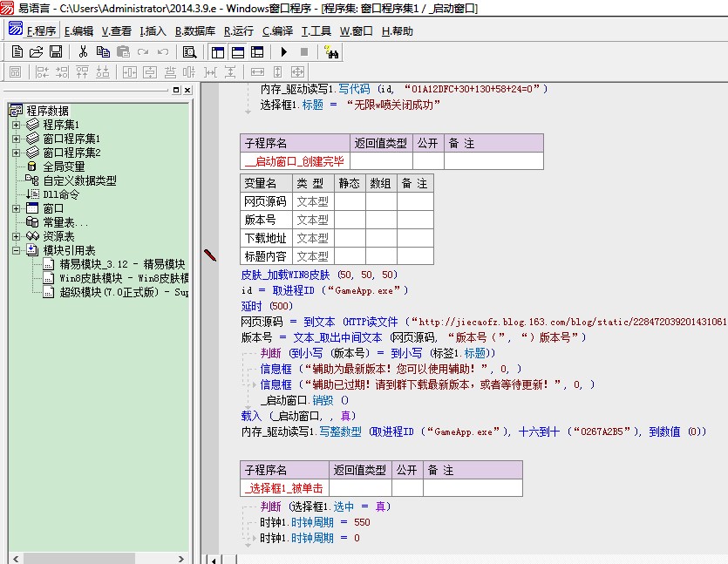Select the Win8皮肤模块 module entry
This screenshot has height=564, width=728.
[124, 278]
